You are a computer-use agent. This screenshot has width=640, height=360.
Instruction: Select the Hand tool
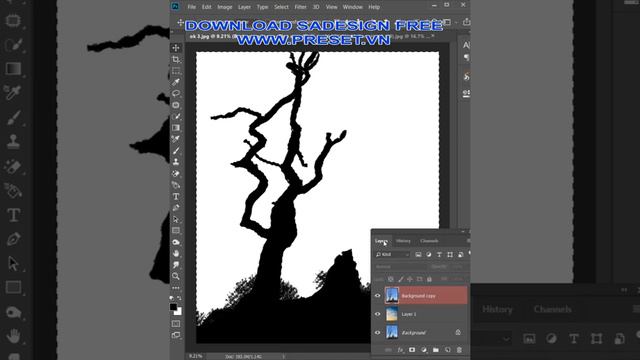[176, 253]
